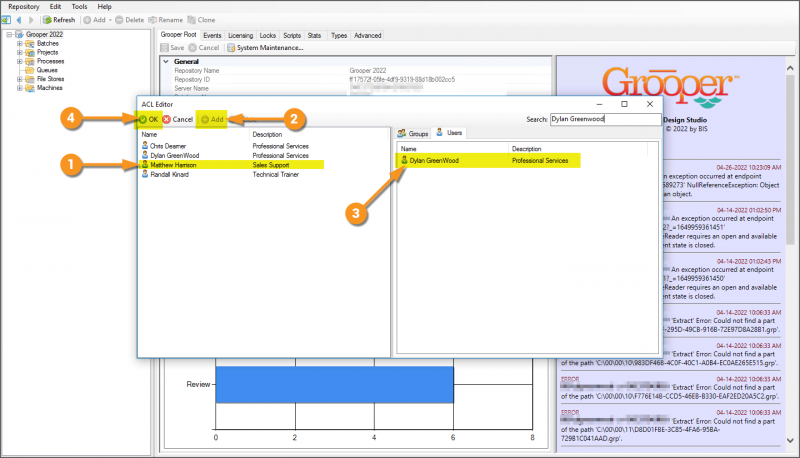Select the Queues folder icon
The height and width of the screenshot is (458, 800).
coord(30,70)
